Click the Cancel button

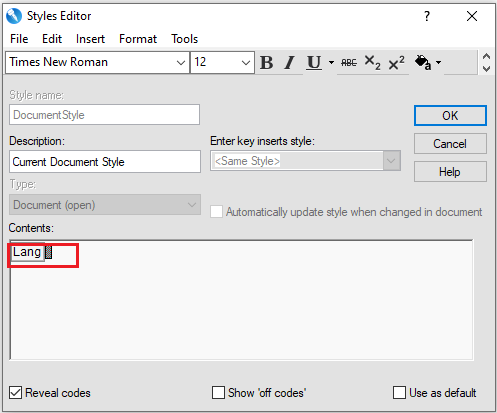(x=450, y=144)
